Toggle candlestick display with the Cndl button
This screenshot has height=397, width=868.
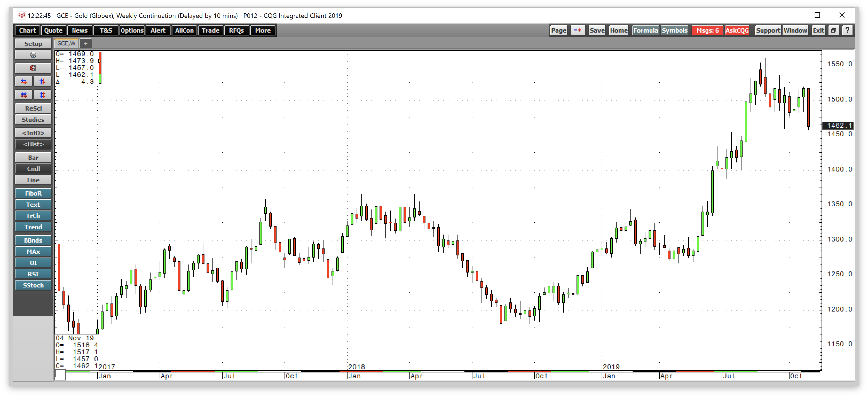coord(33,169)
